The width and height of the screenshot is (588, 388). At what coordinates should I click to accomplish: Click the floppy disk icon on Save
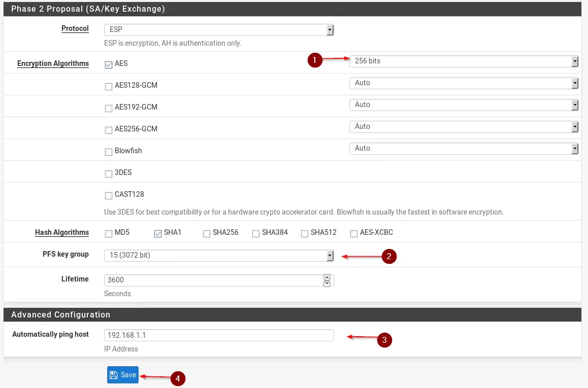point(114,375)
